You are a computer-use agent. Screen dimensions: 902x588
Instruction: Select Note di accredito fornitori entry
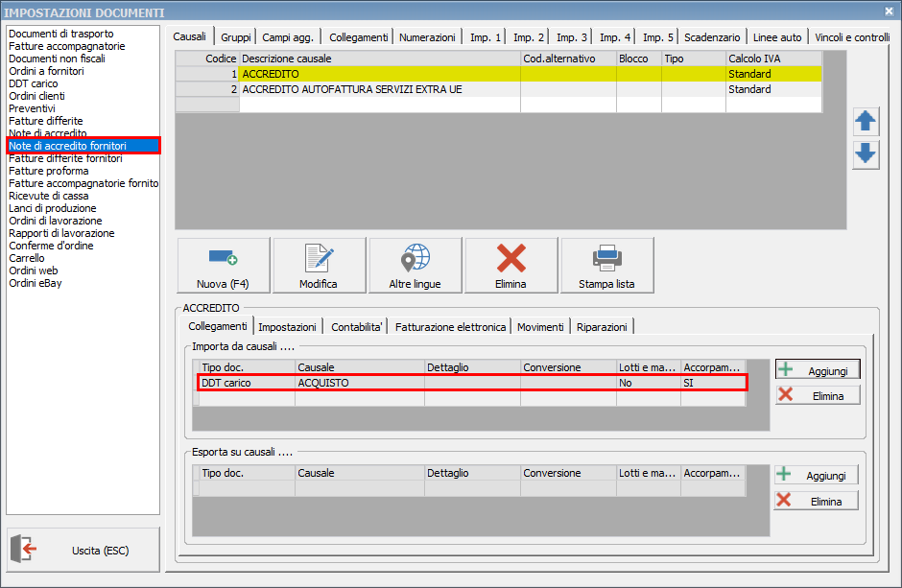(x=83, y=146)
